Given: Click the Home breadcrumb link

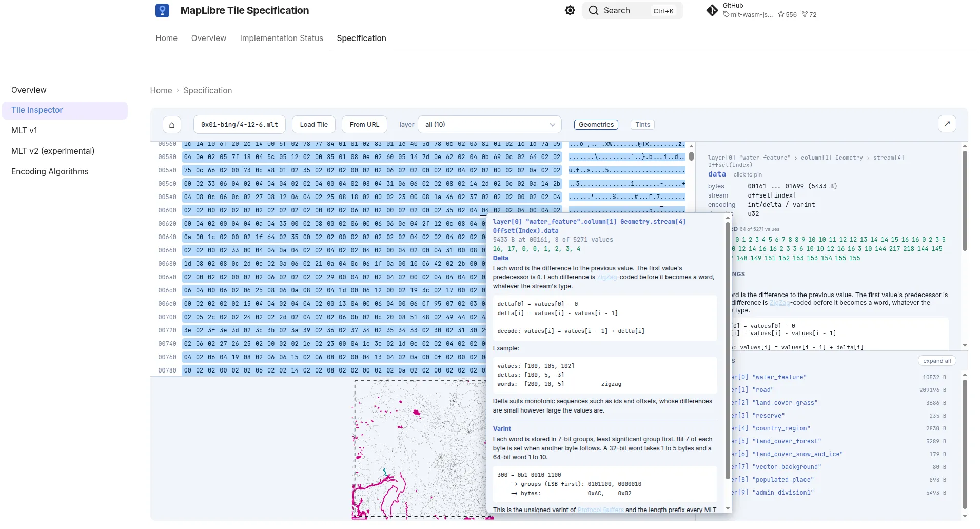Looking at the screenshot, I should (161, 90).
